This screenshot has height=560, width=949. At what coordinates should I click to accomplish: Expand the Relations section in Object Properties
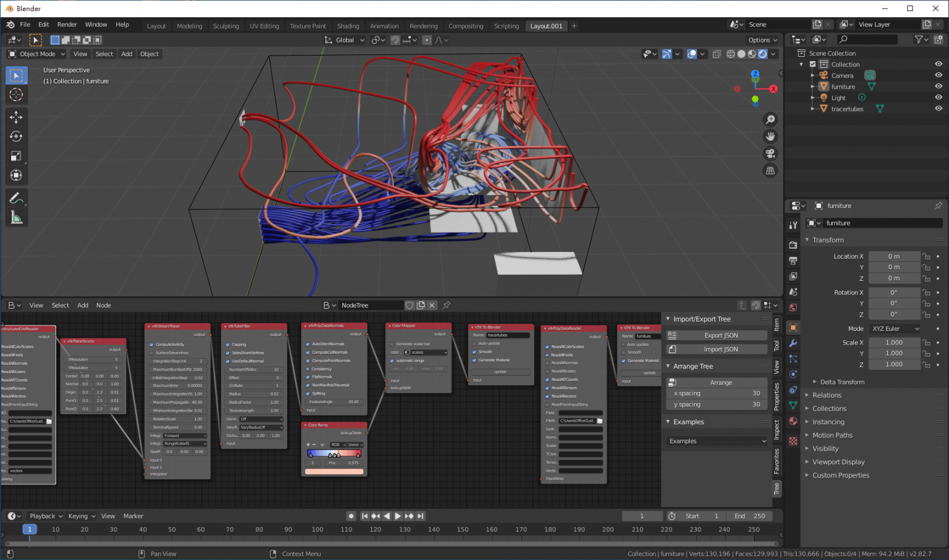[826, 395]
